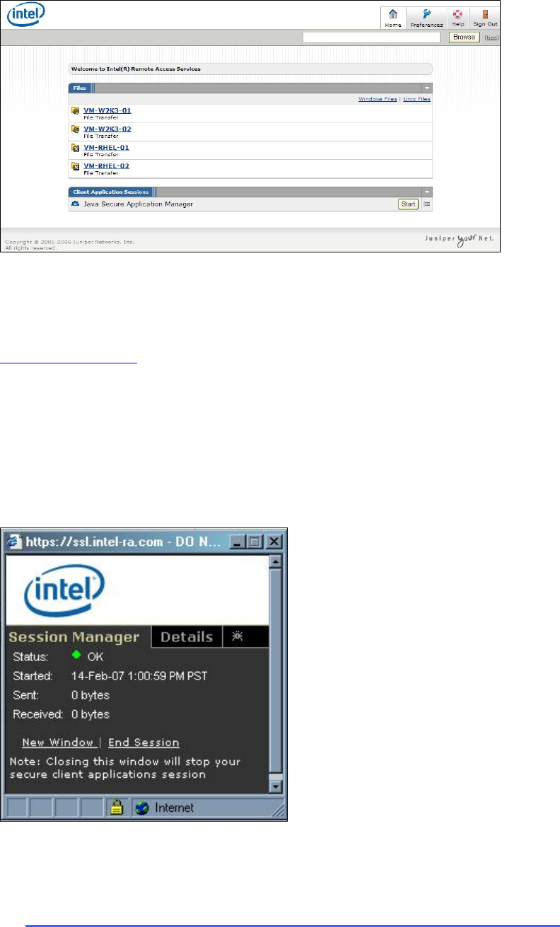Click the scroll down arrow in session window
The height and width of the screenshot is (927, 560).
click(276, 786)
